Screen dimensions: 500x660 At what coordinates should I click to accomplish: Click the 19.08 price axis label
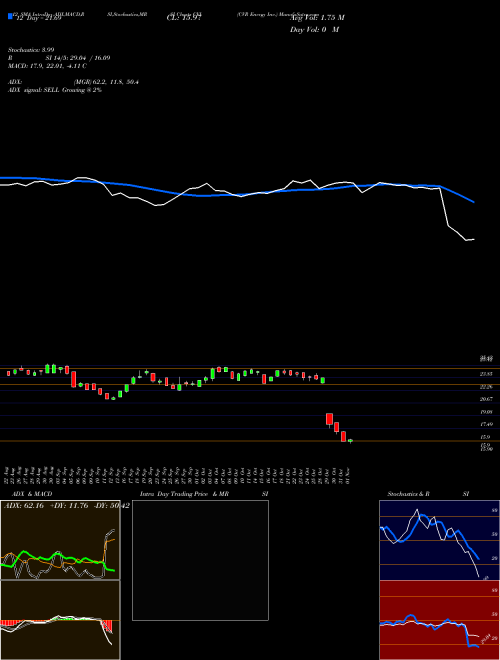[x=487, y=412]
